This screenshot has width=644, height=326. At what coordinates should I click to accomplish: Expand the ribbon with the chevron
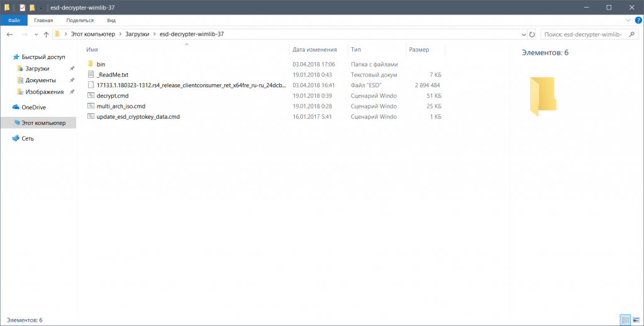pos(629,20)
